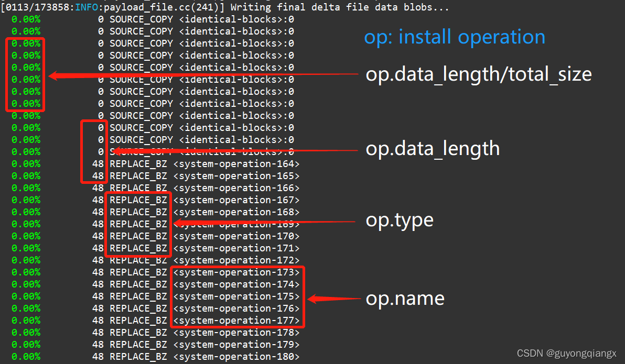Select the <system-operation-180> name
This screenshot has width=625, height=364.
(236, 357)
